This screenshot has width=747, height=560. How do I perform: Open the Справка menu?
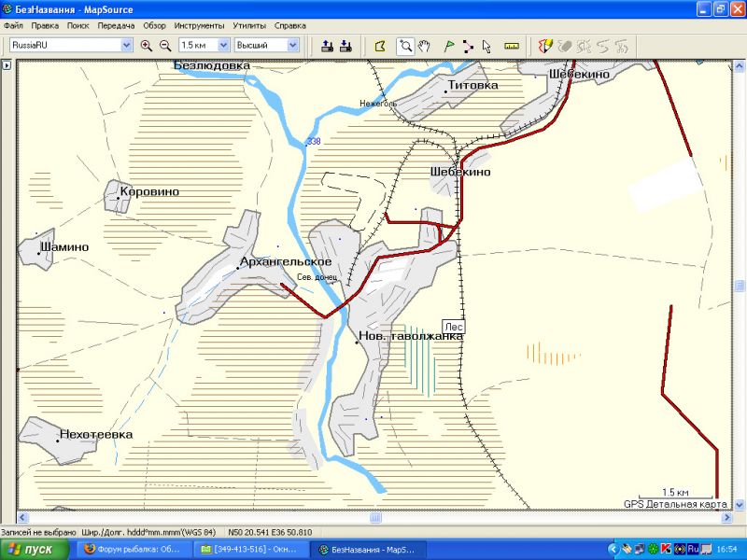tap(290, 26)
